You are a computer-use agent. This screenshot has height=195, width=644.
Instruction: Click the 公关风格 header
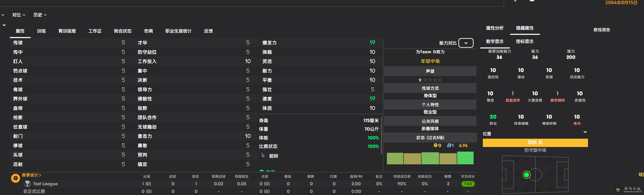[430, 121]
